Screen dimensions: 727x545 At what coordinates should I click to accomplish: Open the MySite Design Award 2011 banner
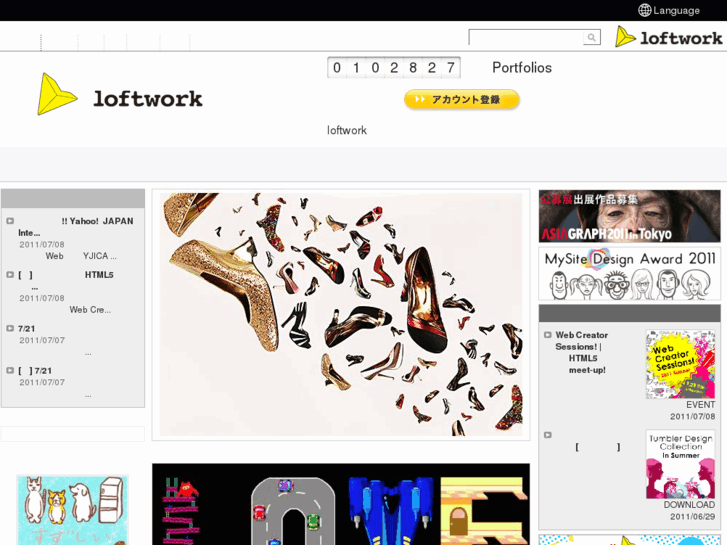click(630, 274)
